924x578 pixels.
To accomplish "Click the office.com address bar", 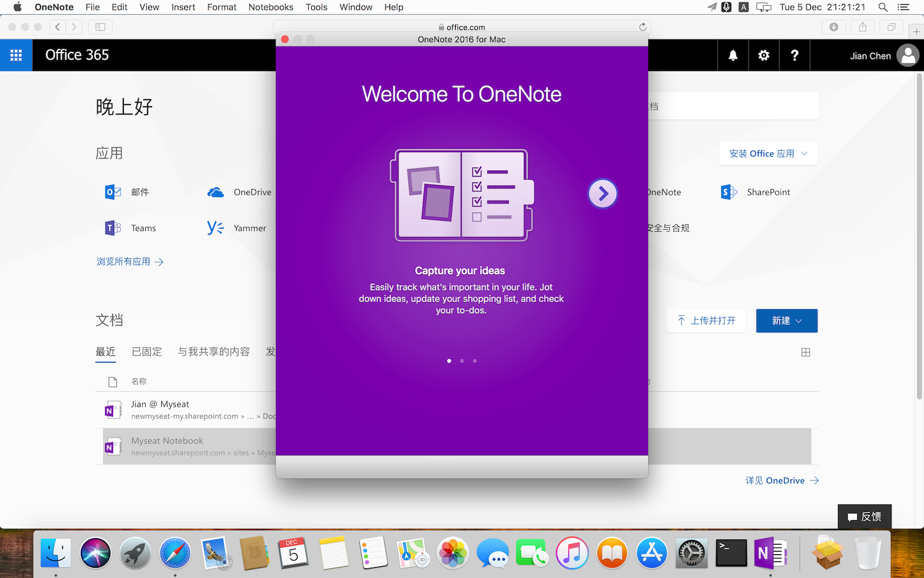I will (462, 27).
